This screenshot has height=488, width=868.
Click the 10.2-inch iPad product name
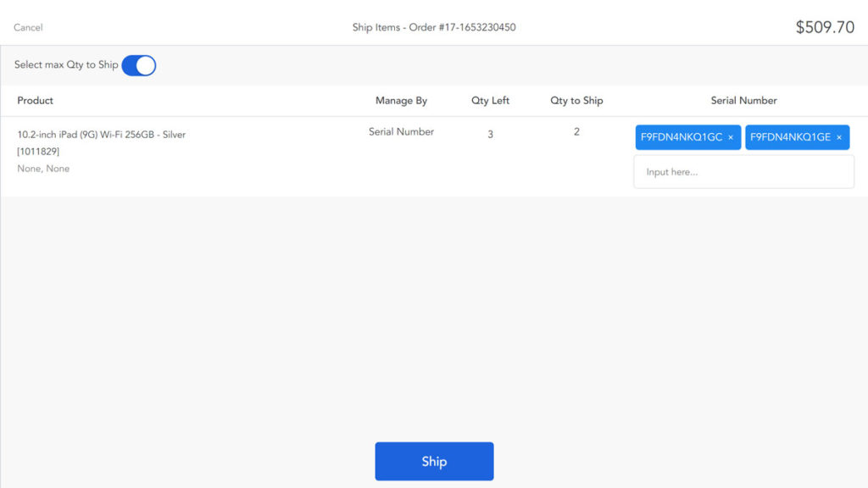[x=102, y=134]
